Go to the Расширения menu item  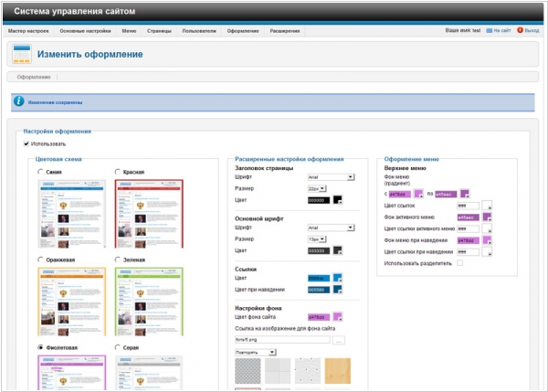point(284,30)
